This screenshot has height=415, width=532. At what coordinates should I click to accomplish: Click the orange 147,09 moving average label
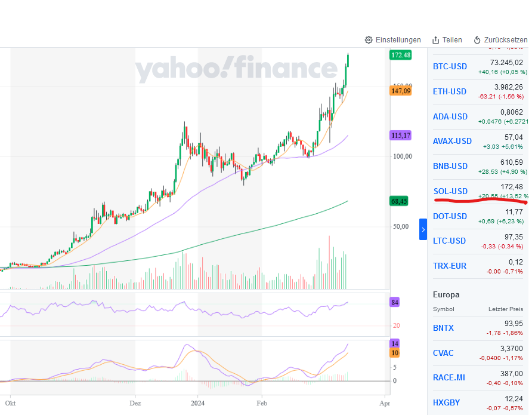[401, 91]
